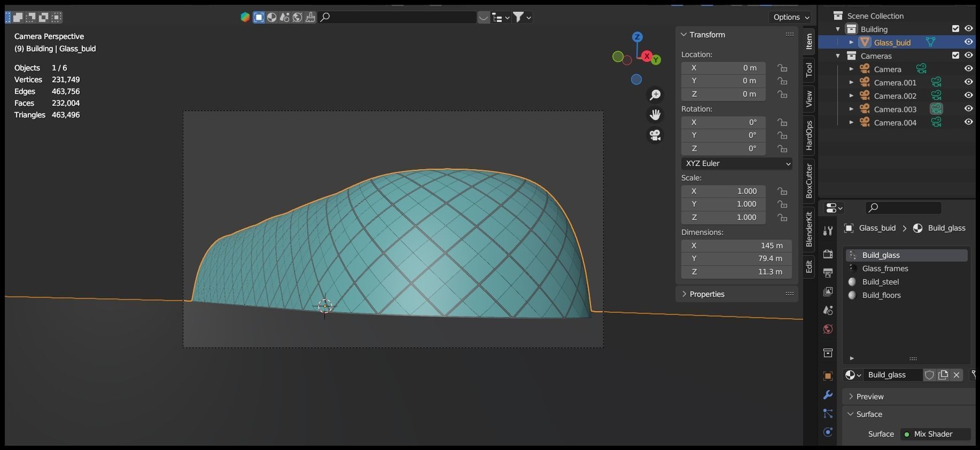Collapse the Transform panel
Viewport: 980px width, 450px height.
coord(683,35)
